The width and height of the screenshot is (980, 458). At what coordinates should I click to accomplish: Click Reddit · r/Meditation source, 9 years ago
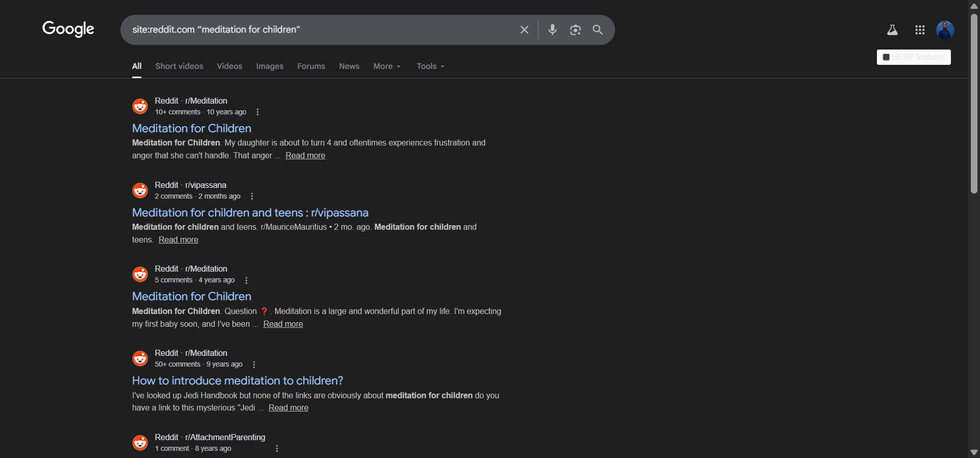click(x=191, y=353)
